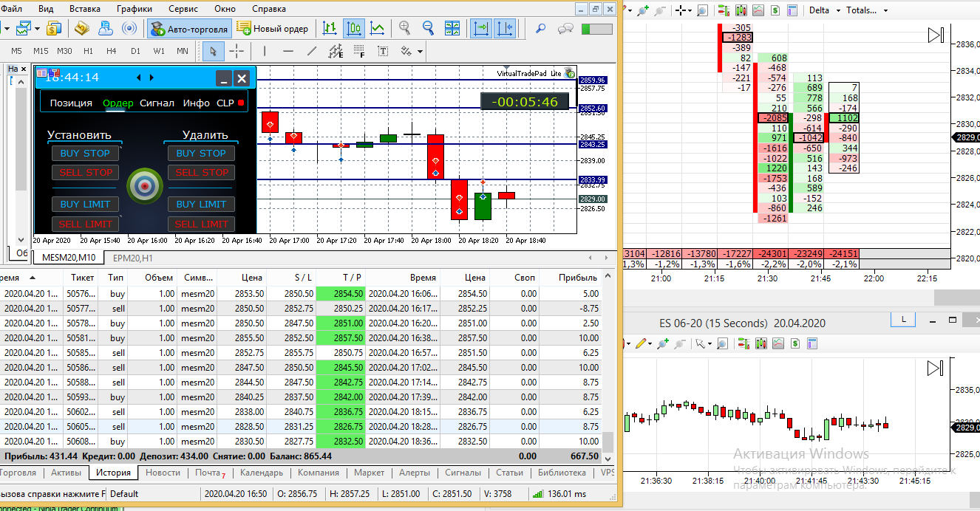The height and width of the screenshot is (511, 980).
Task: Sort history by Прибыль column
Action: click(578, 278)
